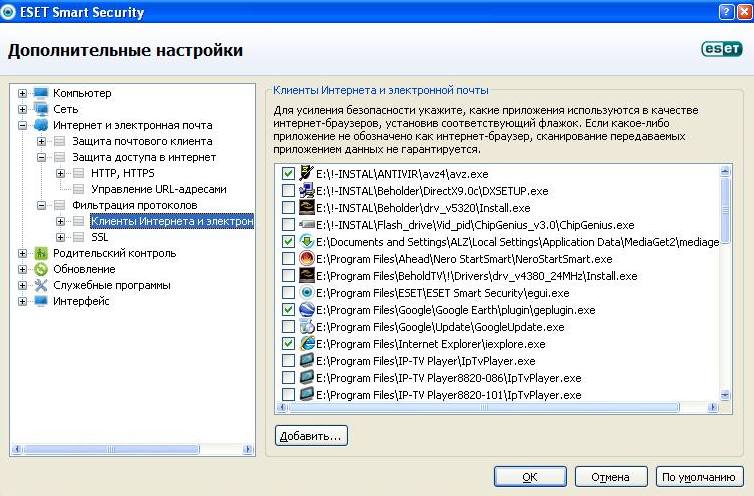Click the Google Earth icon next to geplugin.exe
The height and width of the screenshot is (496, 754).
tap(306, 310)
